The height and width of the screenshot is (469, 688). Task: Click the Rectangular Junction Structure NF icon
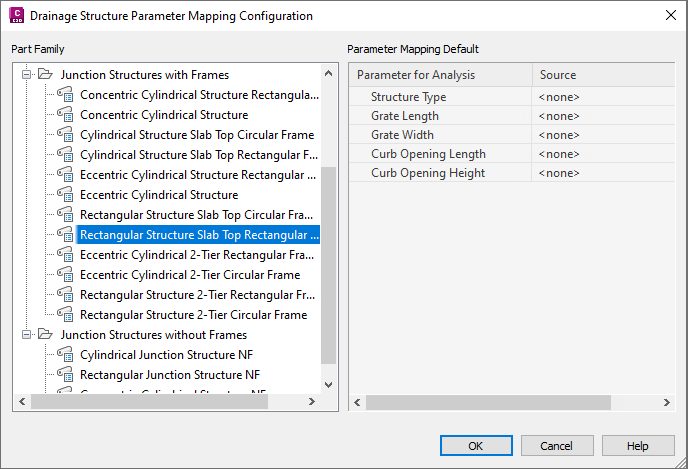(66, 375)
